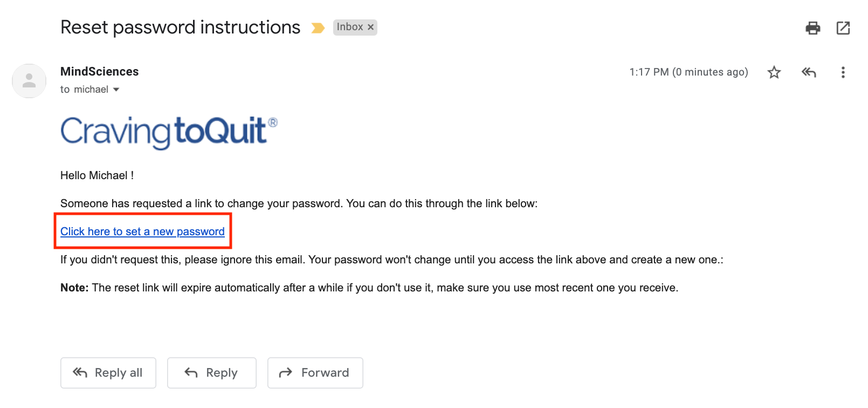Expand recipient details arrow beside "to michael"
Screen dimensions: 868x408
coord(116,90)
